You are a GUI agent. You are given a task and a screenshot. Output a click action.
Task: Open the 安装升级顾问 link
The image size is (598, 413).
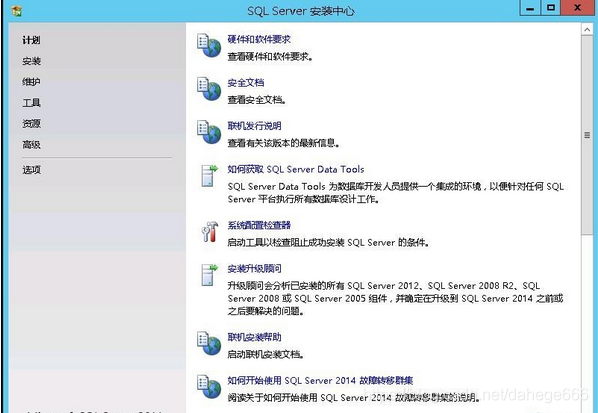254,268
